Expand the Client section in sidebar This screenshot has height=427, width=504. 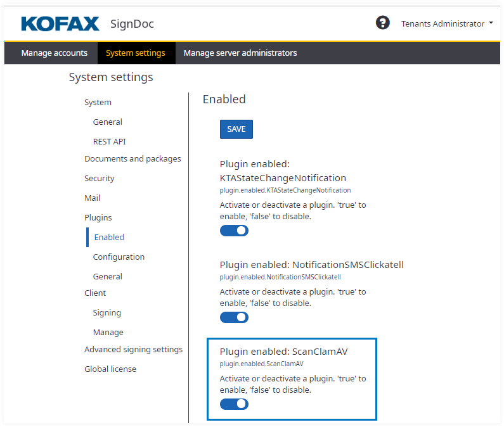click(x=95, y=293)
